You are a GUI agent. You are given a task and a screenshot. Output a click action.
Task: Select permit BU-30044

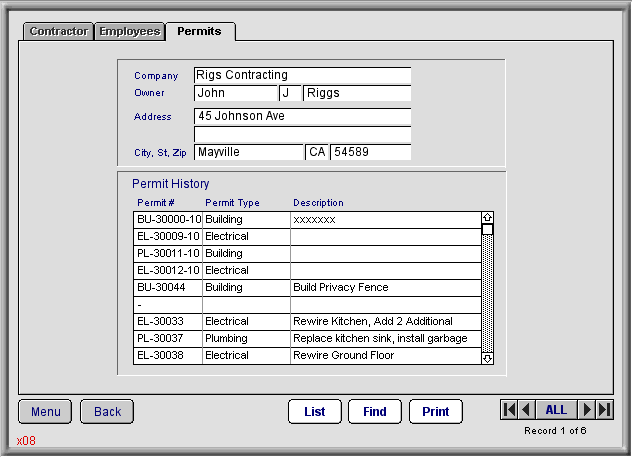click(x=168, y=287)
